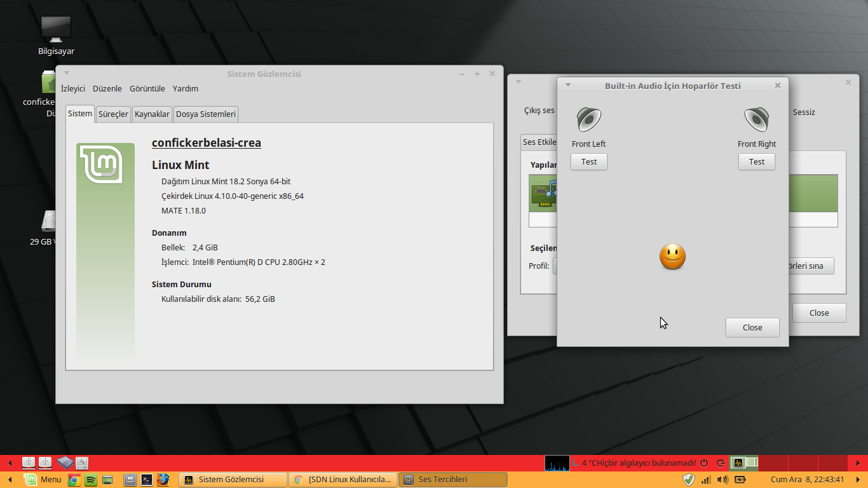868x488 pixels.
Task: Open the Yardım menu
Action: (x=186, y=89)
